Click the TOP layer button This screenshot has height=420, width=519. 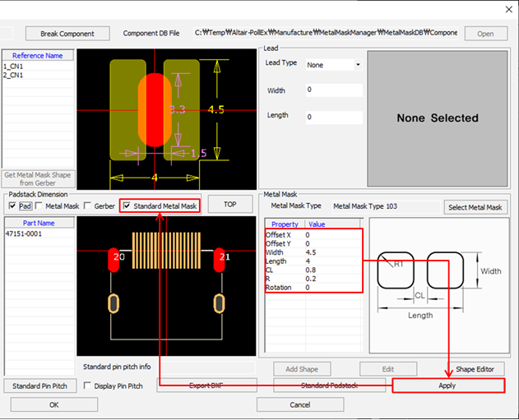(x=229, y=203)
